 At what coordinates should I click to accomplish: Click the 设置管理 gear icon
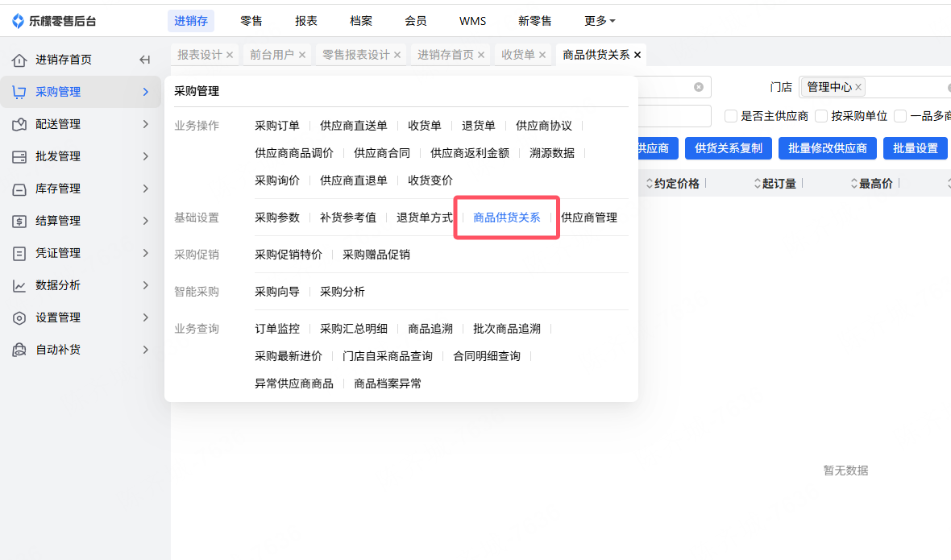pos(19,317)
